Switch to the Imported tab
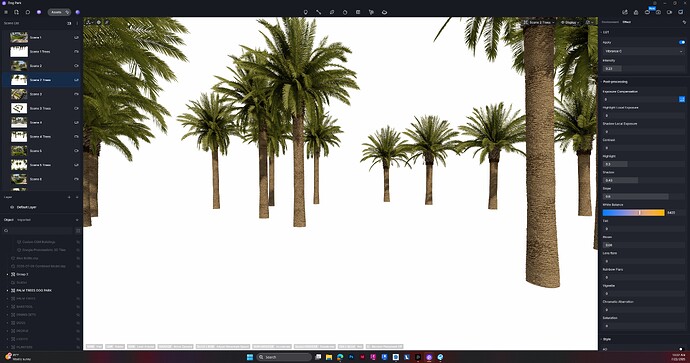This screenshot has height=363, width=690. 24,220
